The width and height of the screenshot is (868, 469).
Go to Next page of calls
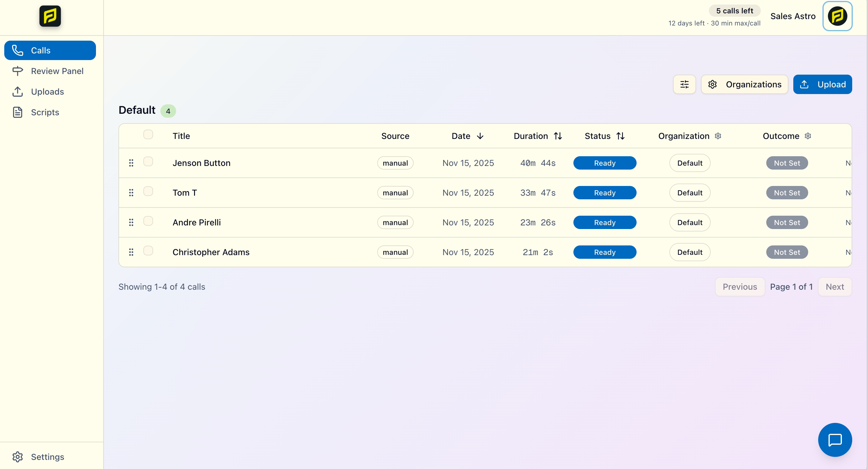click(835, 286)
